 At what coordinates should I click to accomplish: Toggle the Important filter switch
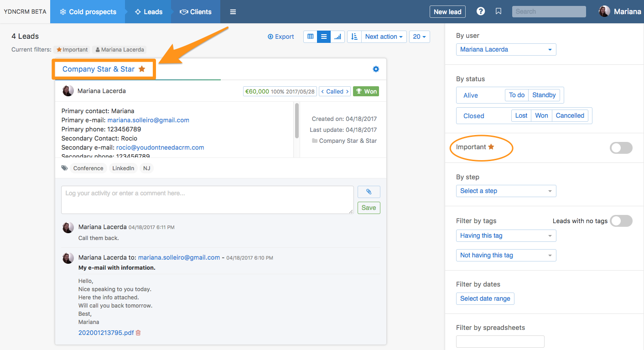coord(621,147)
